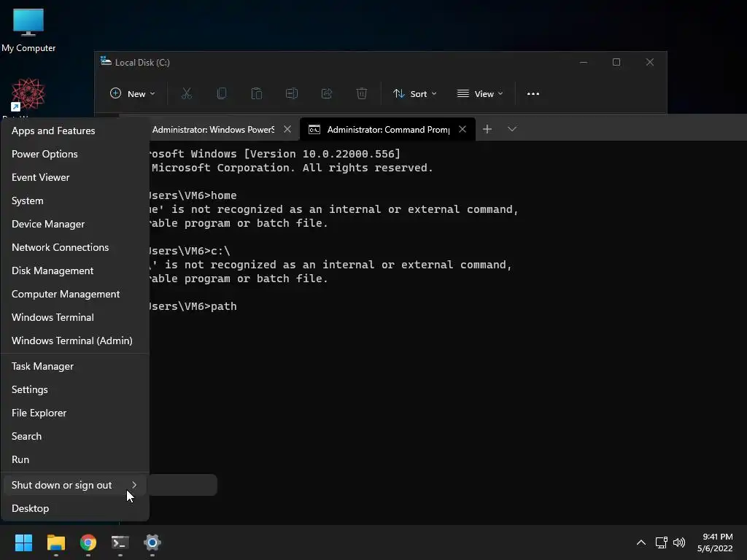Image resolution: width=747 pixels, height=560 pixels.
Task: Click the Rename icon in Explorer toolbar
Action: (292, 94)
